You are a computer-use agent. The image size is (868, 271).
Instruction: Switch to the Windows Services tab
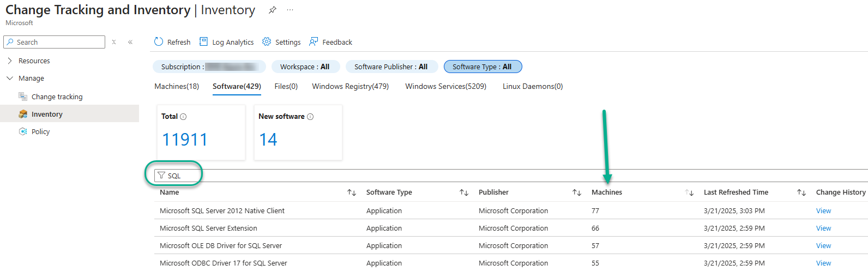pos(445,86)
